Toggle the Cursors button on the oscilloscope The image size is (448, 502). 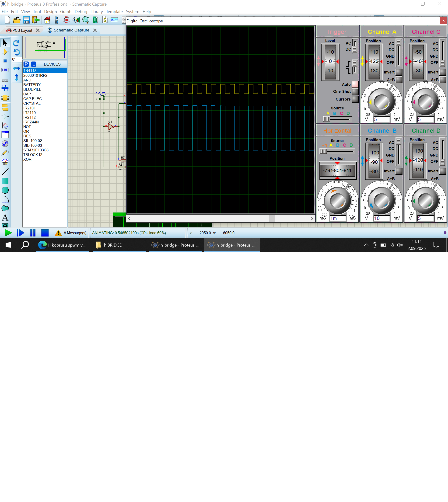355,99
